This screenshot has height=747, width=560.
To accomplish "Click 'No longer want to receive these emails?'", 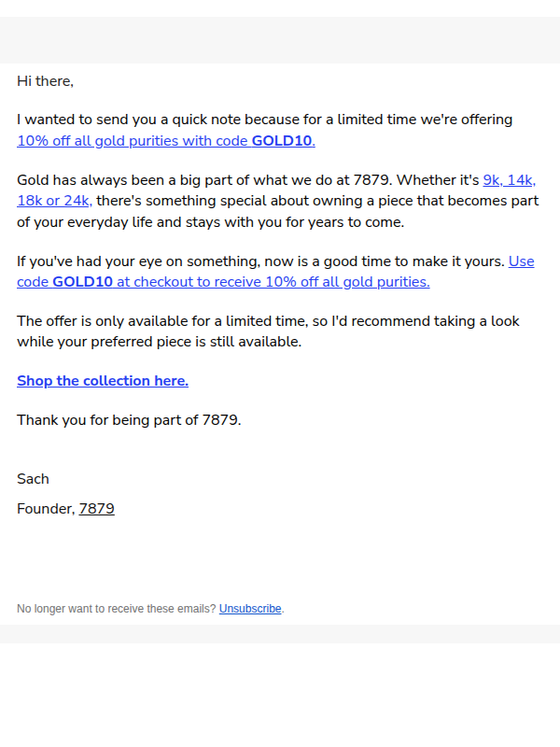I will 116,609.
